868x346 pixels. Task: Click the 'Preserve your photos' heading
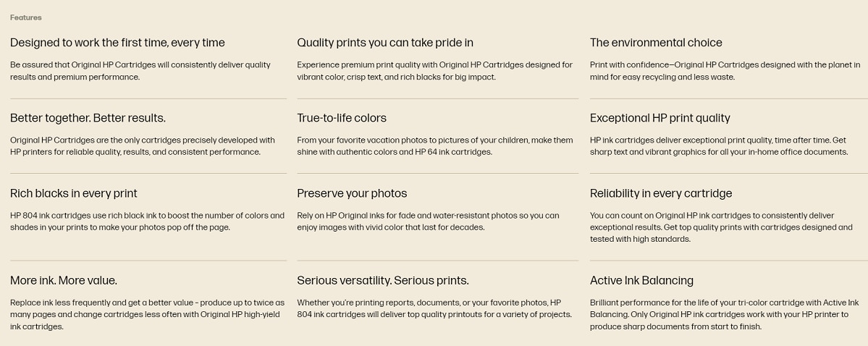(x=352, y=193)
